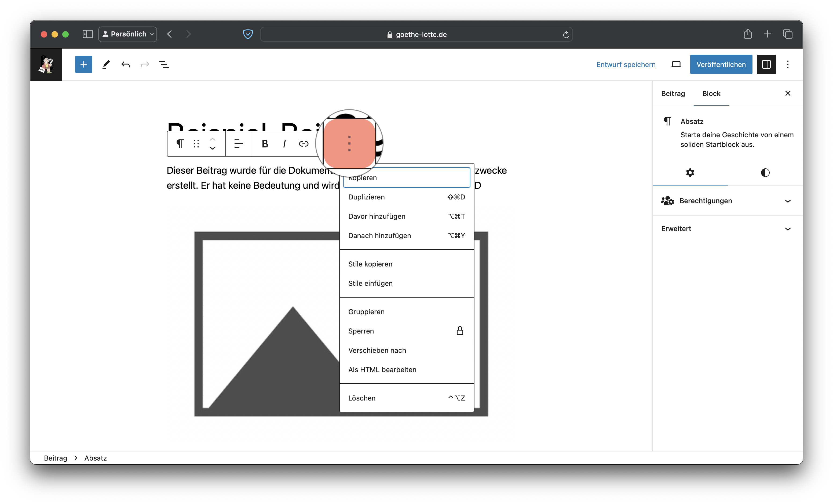Expand the Berechtigungen panel
The width and height of the screenshot is (833, 504).
point(727,201)
